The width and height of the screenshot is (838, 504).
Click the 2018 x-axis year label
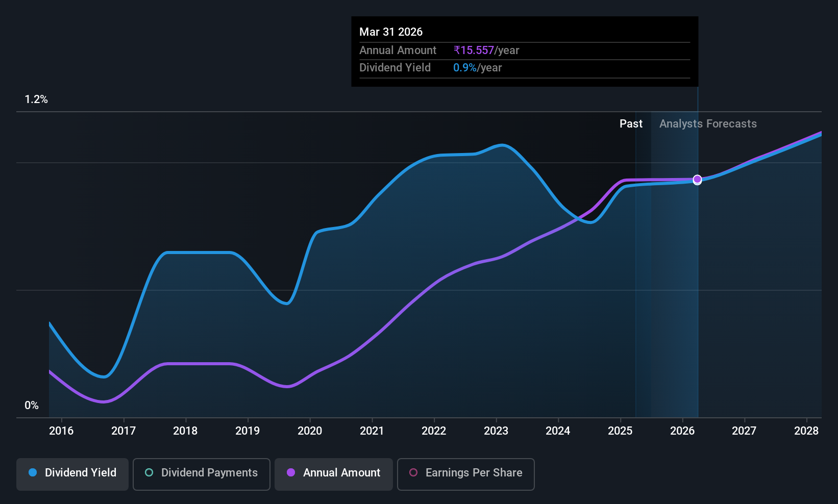[185, 431]
